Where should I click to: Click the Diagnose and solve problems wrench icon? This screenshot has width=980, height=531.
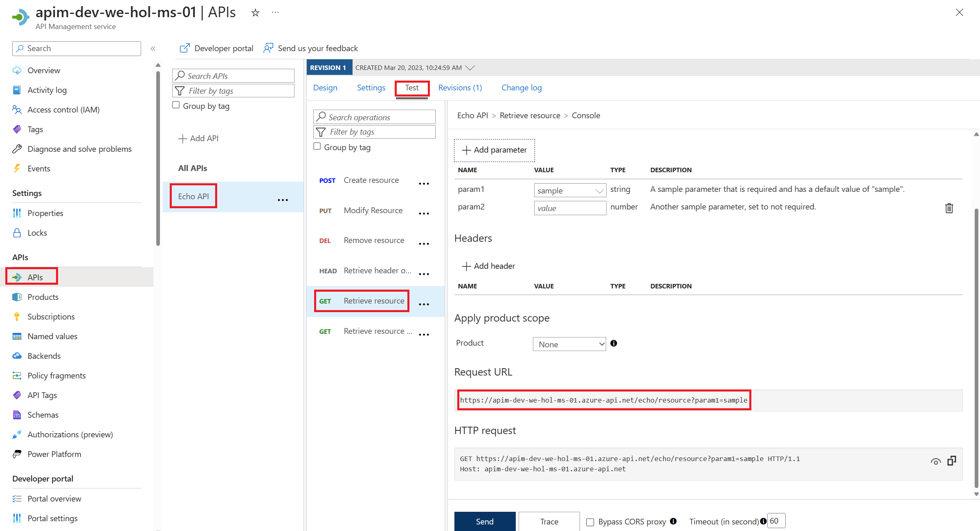point(17,149)
